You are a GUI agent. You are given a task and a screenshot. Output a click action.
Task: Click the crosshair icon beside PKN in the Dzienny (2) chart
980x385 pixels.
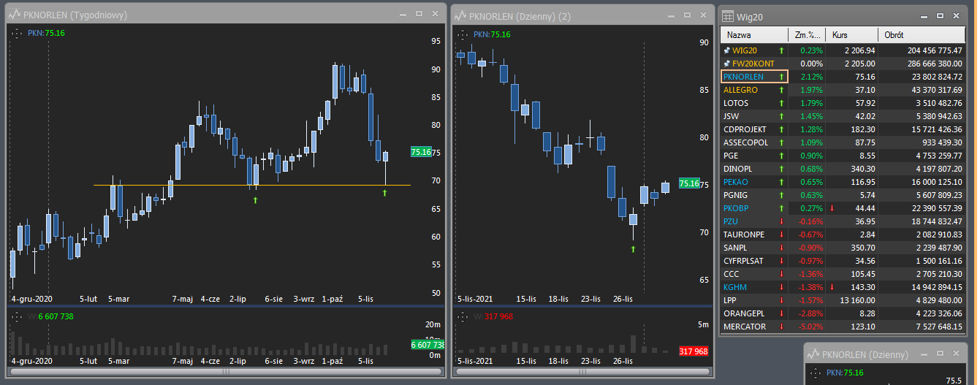pos(463,34)
